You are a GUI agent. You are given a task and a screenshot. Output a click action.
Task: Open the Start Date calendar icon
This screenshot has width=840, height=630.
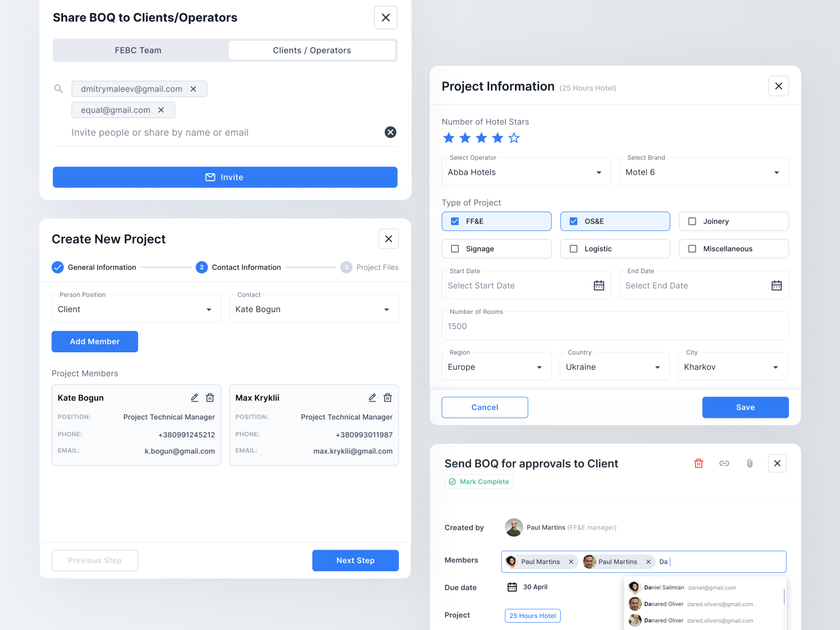click(598, 285)
